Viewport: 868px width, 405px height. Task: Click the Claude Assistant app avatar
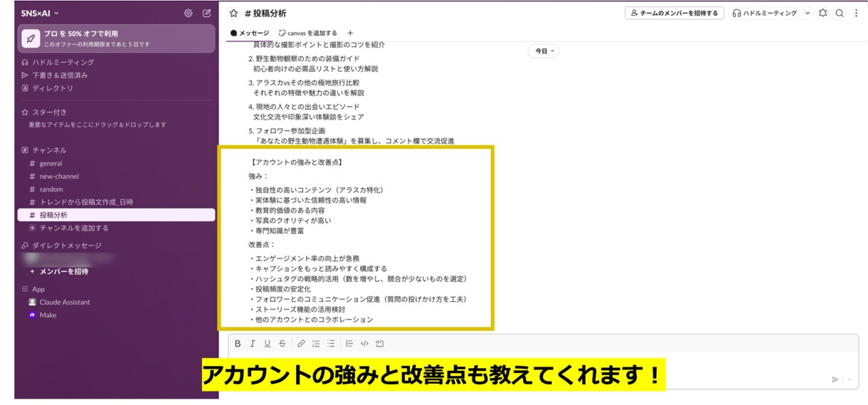pyautogui.click(x=32, y=302)
